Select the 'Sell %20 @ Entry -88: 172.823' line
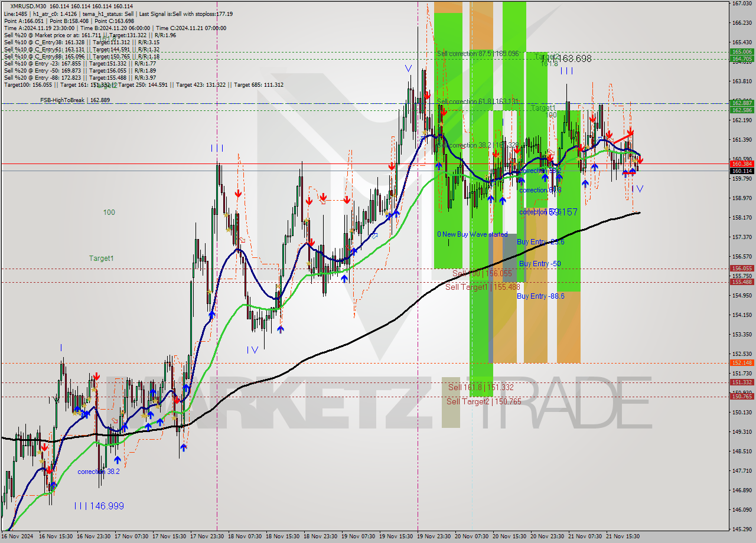This screenshot has height=543, width=756. (80, 77)
